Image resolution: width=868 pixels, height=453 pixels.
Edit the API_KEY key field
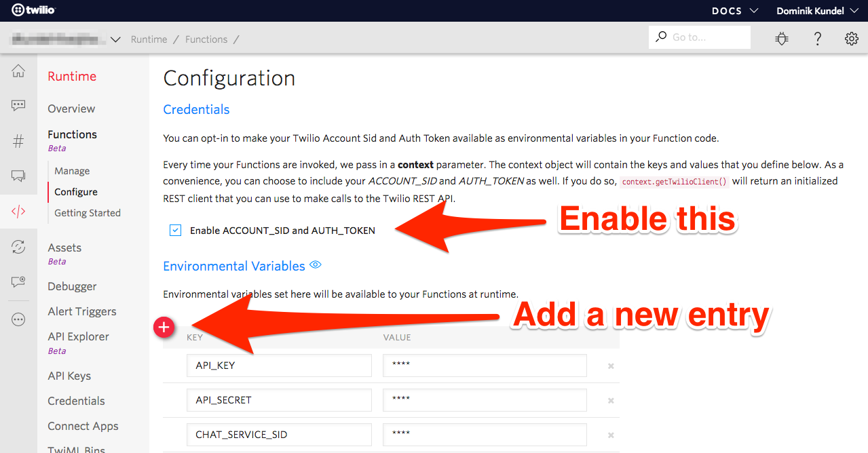[x=279, y=366]
